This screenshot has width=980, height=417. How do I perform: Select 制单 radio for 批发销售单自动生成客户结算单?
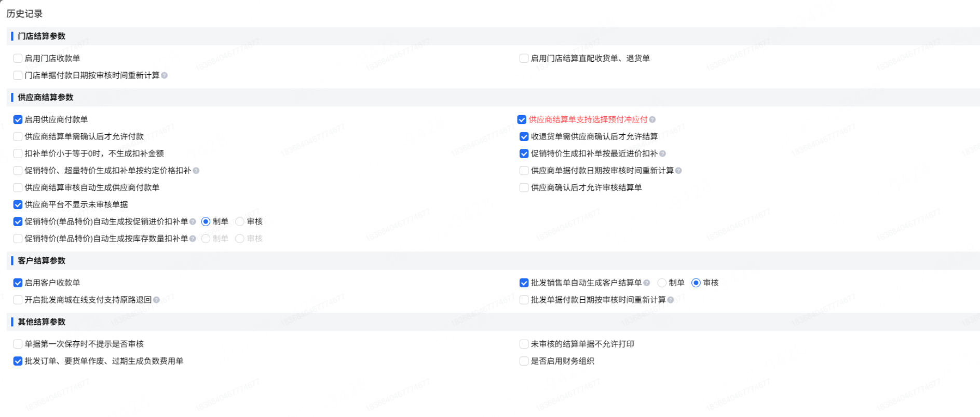point(662,283)
